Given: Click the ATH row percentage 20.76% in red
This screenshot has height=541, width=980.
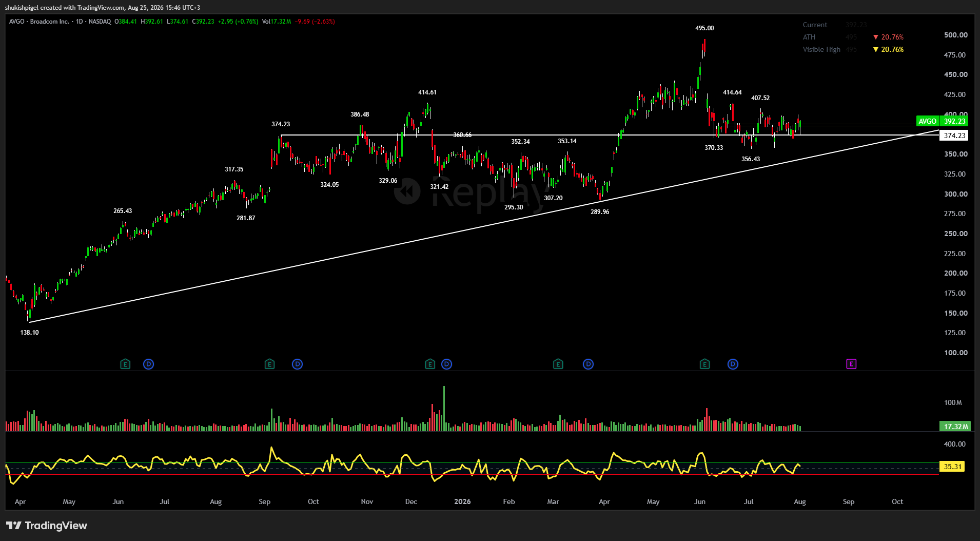Looking at the screenshot, I should [888, 37].
